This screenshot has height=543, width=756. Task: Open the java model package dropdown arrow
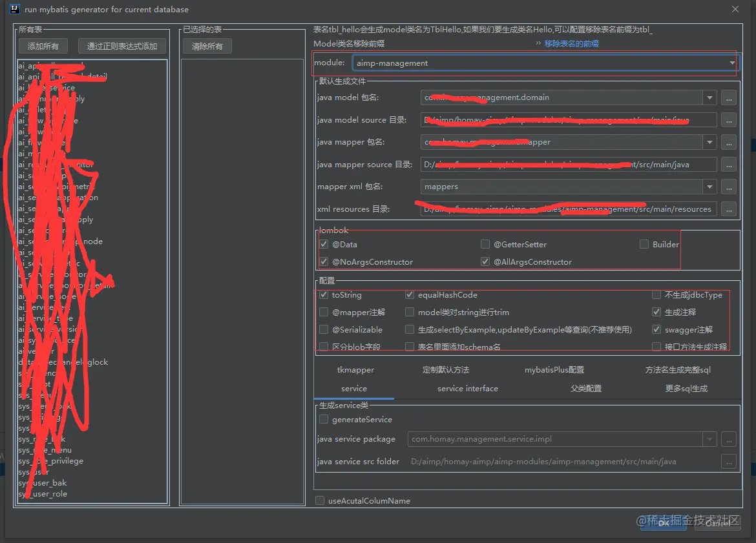[x=709, y=97]
